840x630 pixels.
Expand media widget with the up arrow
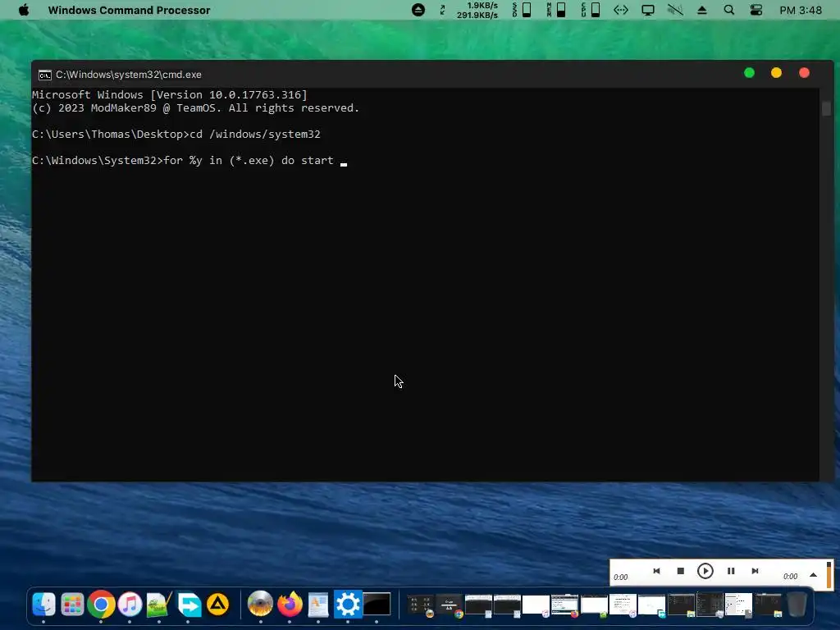(813, 575)
